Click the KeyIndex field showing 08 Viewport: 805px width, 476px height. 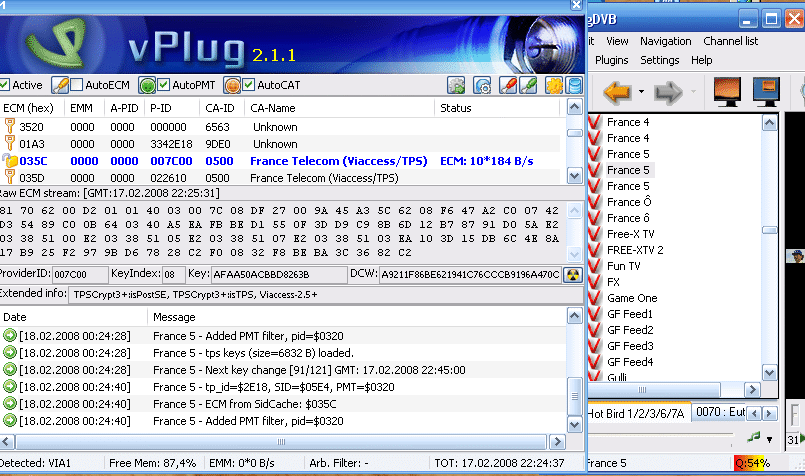pyautogui.click(x=174, y=275)
